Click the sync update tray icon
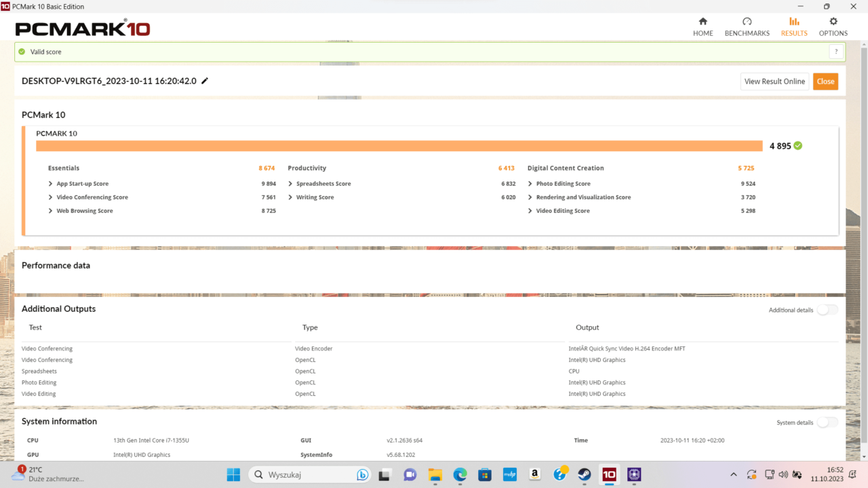868x488 pixels. [751, 474]
